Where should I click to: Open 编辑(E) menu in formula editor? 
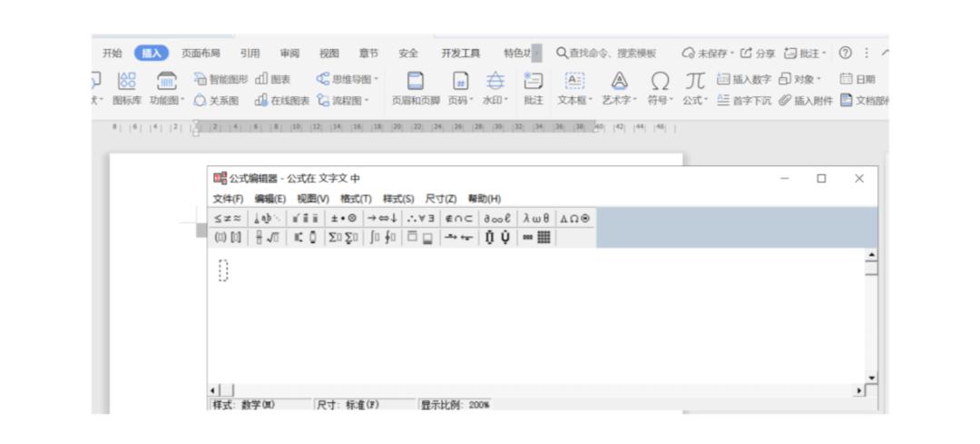(270, 198)
